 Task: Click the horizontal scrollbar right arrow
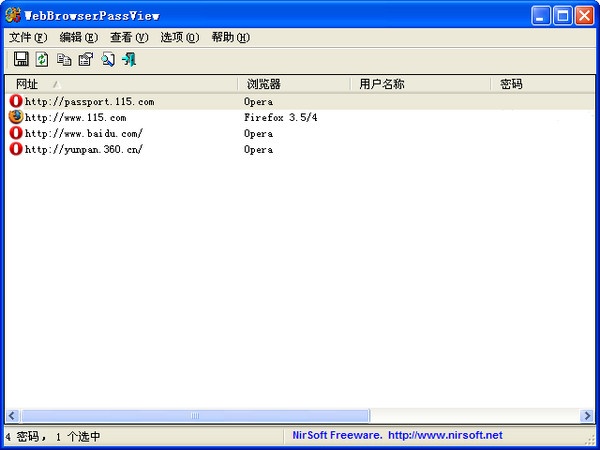click(x=587, y=415)
